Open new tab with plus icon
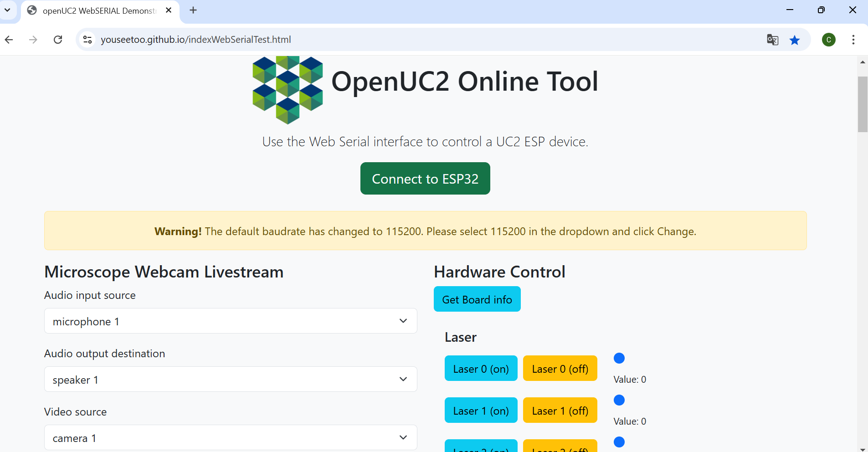This screenshot has width=868, height=452. click(x=193, y=10)
